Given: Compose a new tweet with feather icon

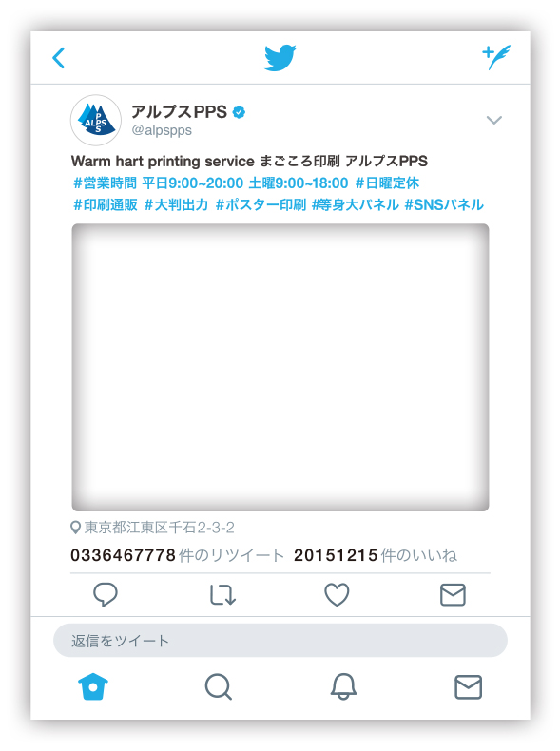Looking at the screenshot, I should [495, 57].
